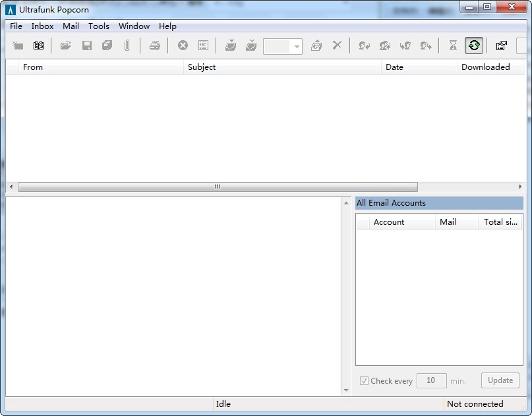
Task: Click the download-mail tray icon
Action: 231,45
